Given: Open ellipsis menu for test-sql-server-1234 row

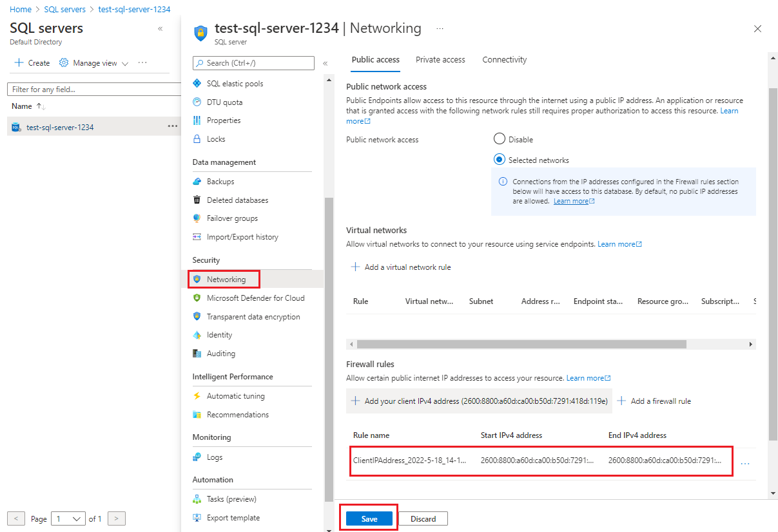Looking at the screenshot, I should [173, 127].
